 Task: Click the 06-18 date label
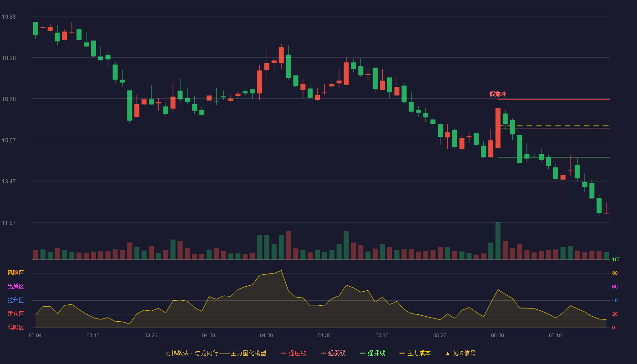[555, 335]
